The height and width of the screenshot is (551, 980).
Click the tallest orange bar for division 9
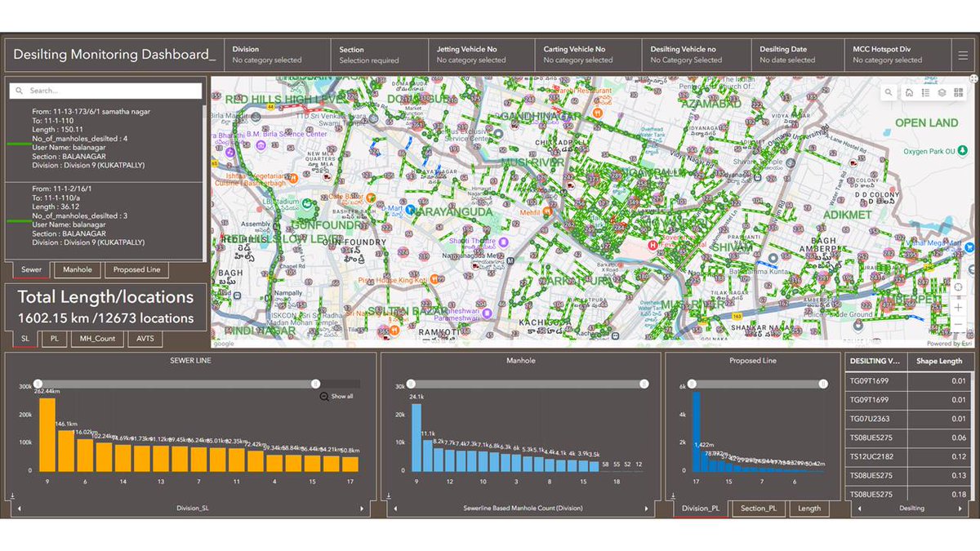(x=47, y=434)
